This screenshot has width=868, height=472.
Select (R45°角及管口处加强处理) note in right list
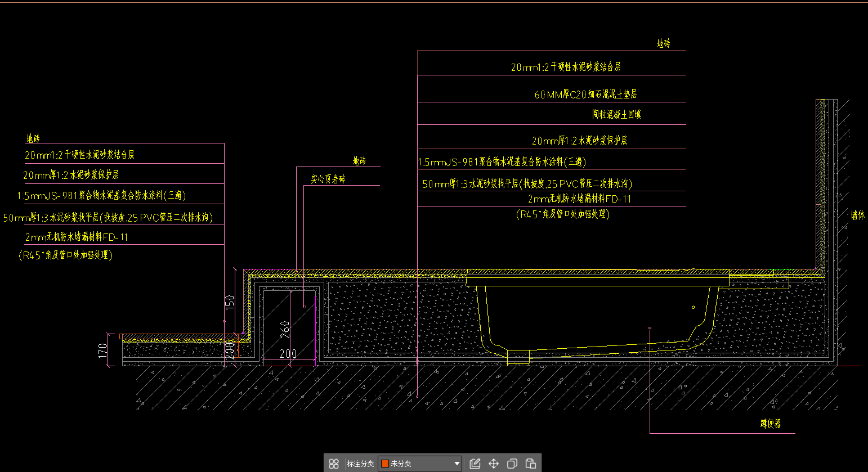(x=563, y=214)
